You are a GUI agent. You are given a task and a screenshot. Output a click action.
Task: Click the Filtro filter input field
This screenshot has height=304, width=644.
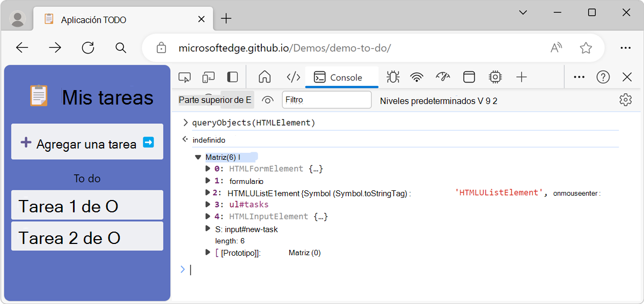(327, 100)
